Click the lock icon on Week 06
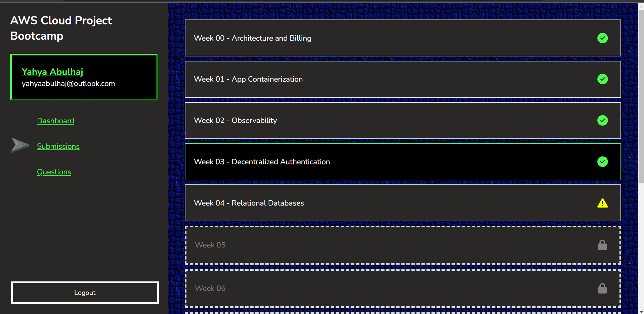This screenshot has height=314, width=644. tap(602, 288)
